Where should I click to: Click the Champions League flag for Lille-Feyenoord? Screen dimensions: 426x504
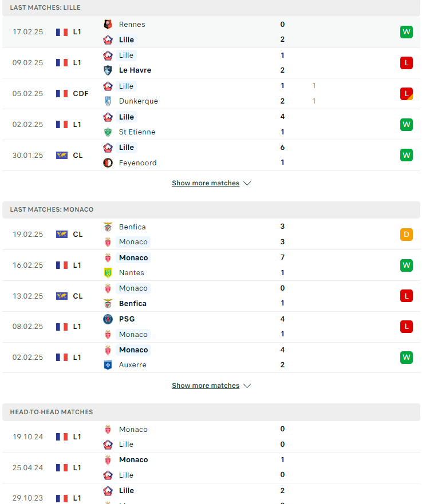pyautogui.click(x=62, y=155)
